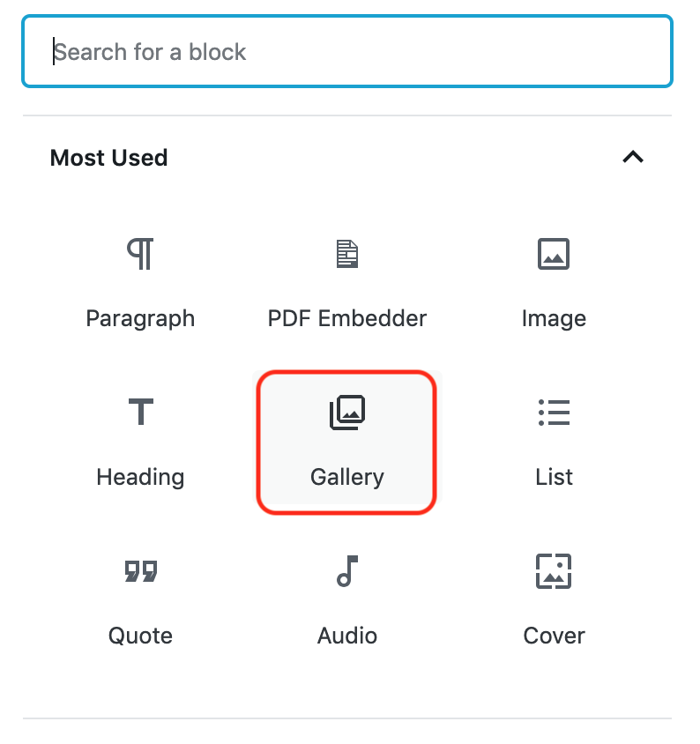Select the Cover label text

pyautogui.click(x=554, y=636)
